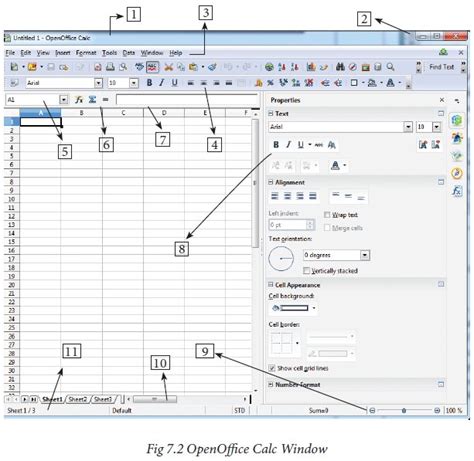Screen dimensions: 474x461
Task: Center horizontally using formatting toolbar icon
Action: tap(203, 83)
